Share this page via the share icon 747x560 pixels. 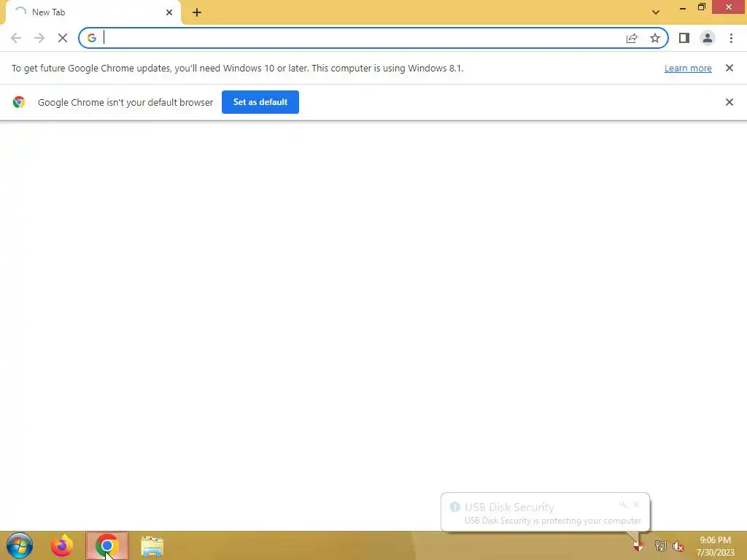coord(632,38)
